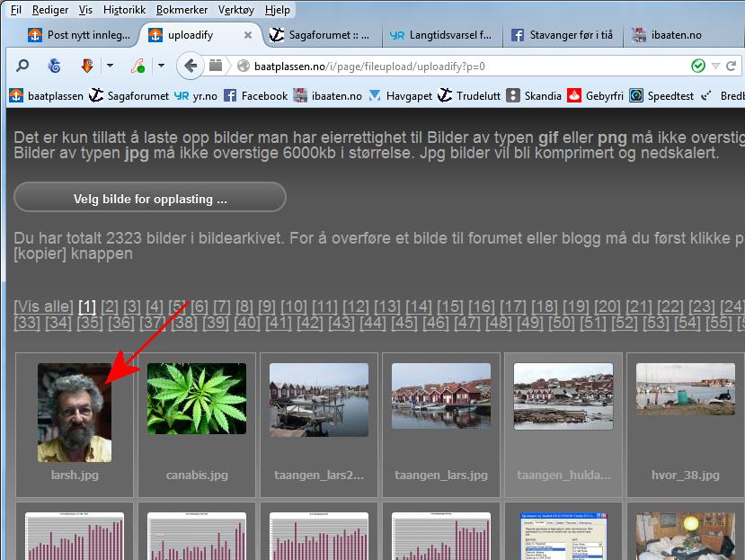Click the blue swirl toolbar icon
The image size is (745, 560).
55,66
